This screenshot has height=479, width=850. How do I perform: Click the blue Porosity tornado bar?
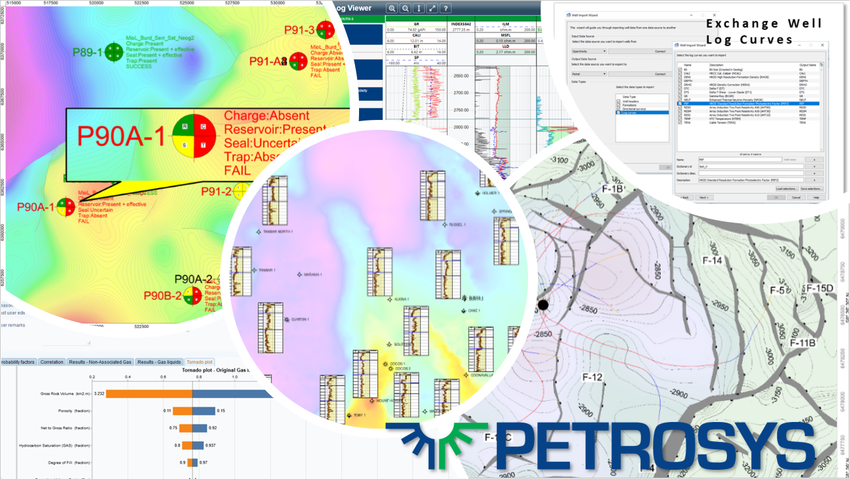204,411
